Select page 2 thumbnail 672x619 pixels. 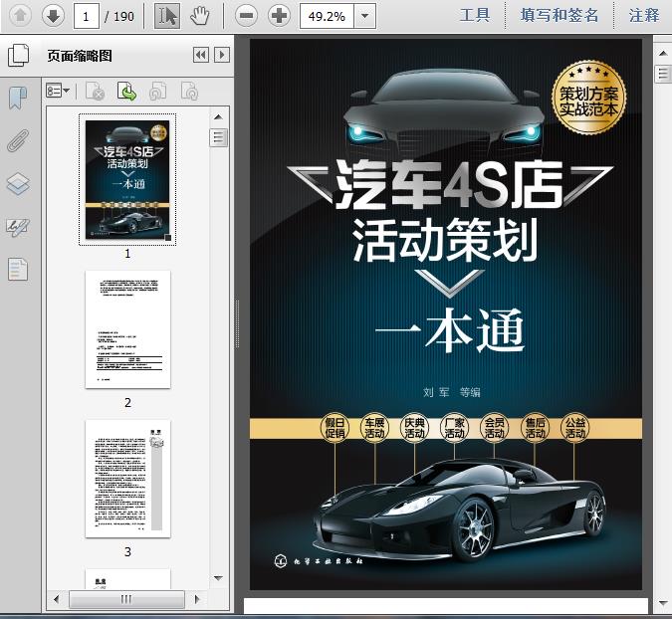tap(127, 329)
